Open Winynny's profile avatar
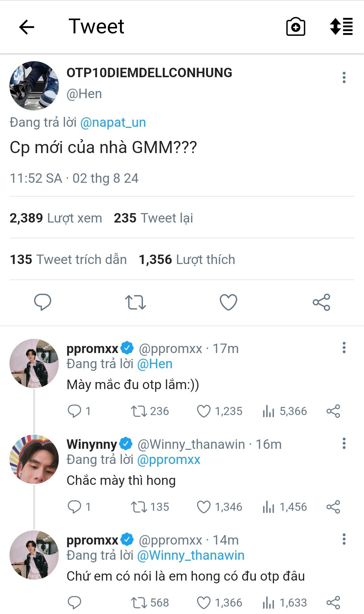The height and width of the screenshot is (614, 364). click(x=34, y=459)
